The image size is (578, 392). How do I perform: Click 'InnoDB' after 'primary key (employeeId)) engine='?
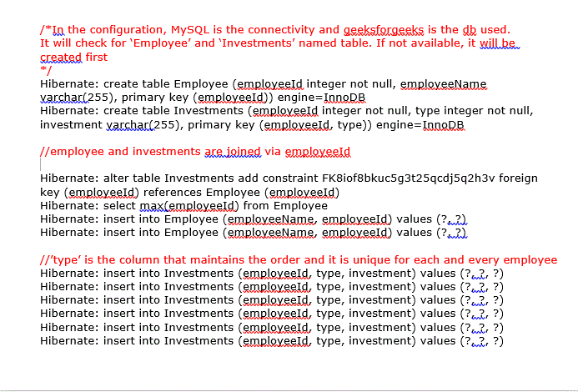point(344,98)
